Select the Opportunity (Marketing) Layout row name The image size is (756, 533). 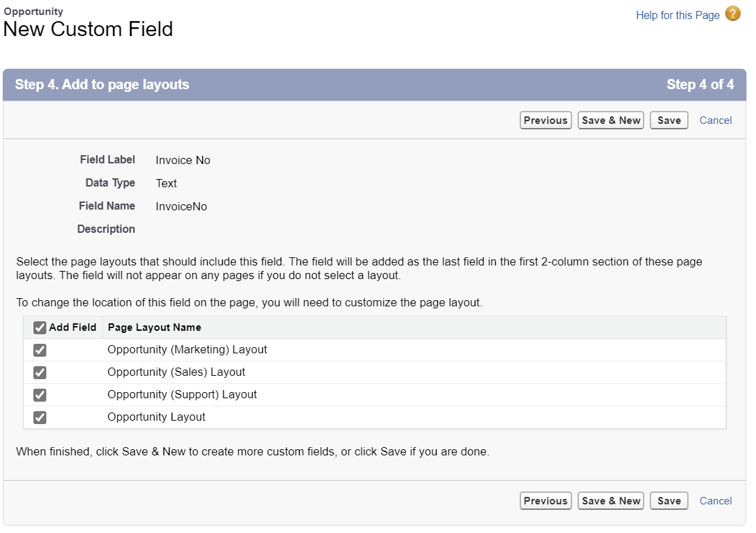(187, 350)
